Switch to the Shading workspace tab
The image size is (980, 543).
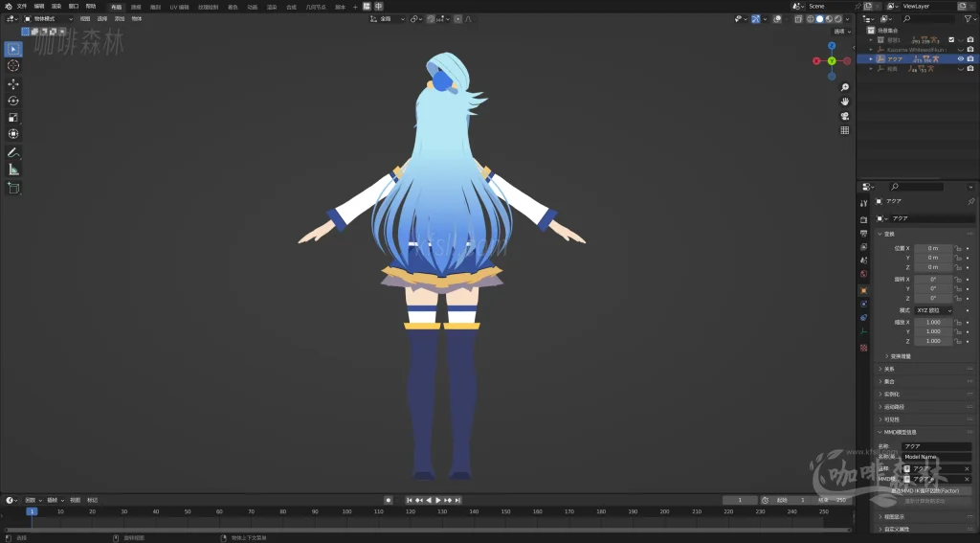(x=233, y=7)
